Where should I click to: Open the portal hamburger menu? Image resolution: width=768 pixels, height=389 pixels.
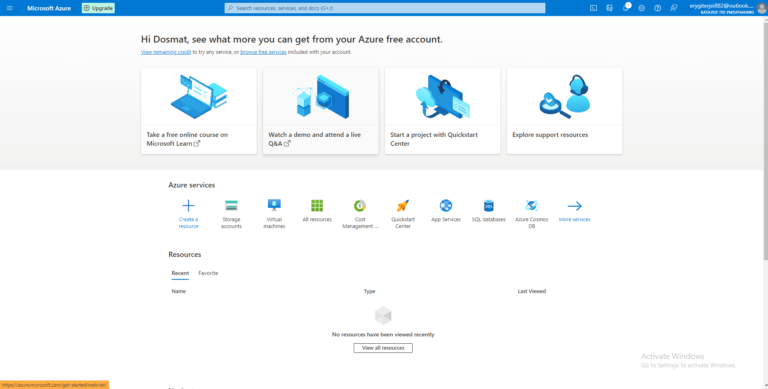10,8
